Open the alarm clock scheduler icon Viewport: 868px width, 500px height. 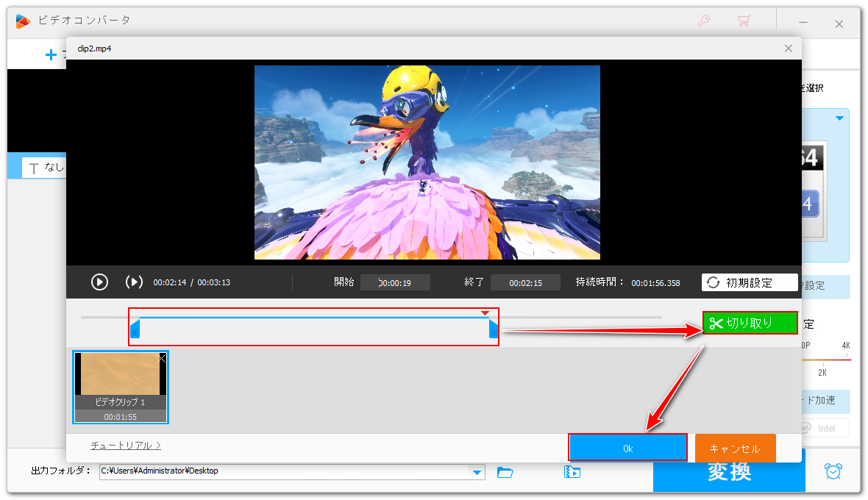tap(833, 471)
